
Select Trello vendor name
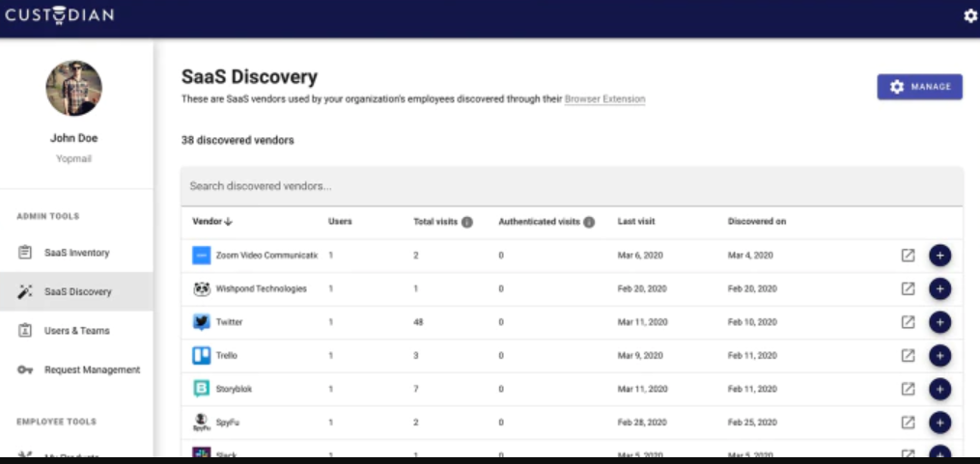[226, 355]
